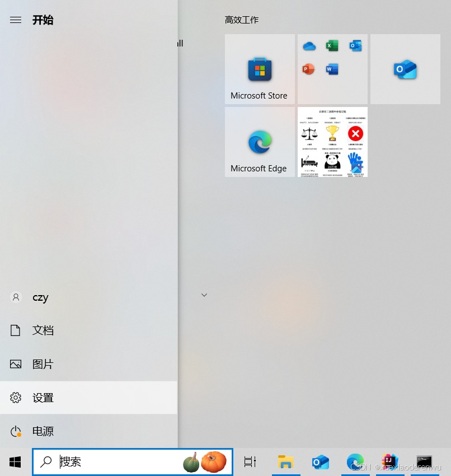Open 设置 settings
Viewport: 451px width, 476px height.
88,398
